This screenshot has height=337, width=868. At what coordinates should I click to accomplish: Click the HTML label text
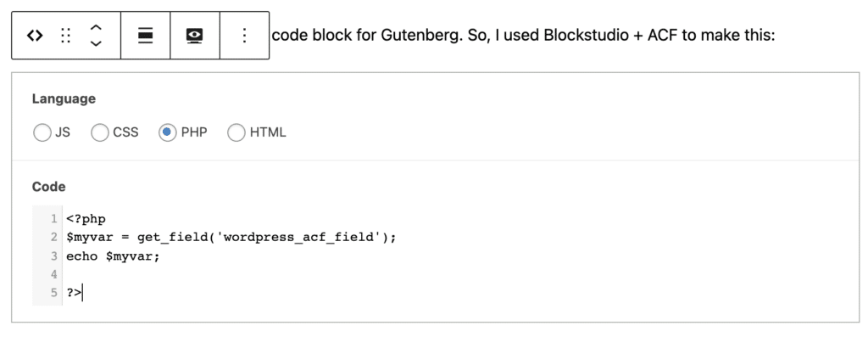[268, 133]
